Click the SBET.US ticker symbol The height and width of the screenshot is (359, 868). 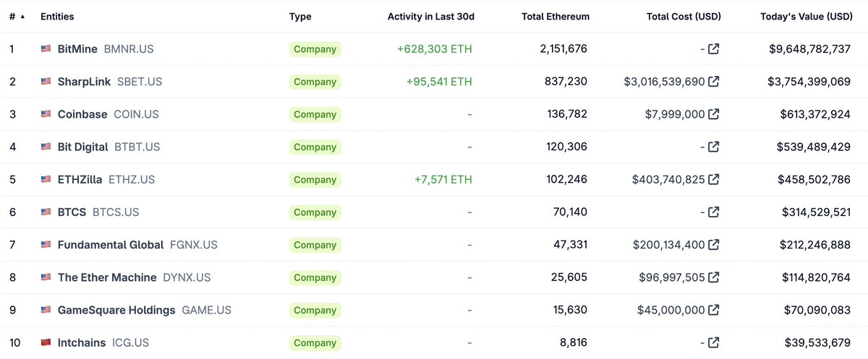(x=140, y=82)
